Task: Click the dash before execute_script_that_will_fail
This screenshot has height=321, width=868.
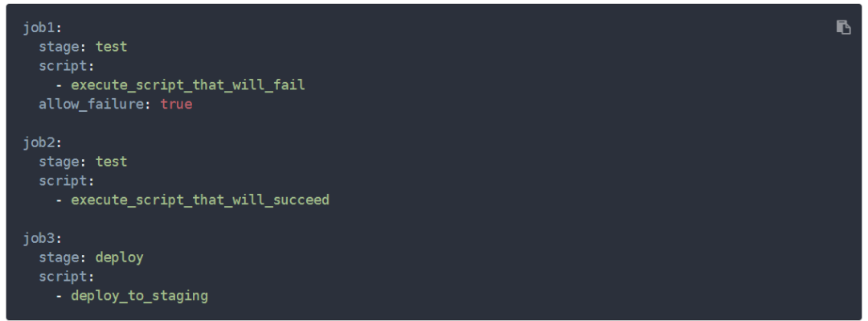Action: click(59, 85)
